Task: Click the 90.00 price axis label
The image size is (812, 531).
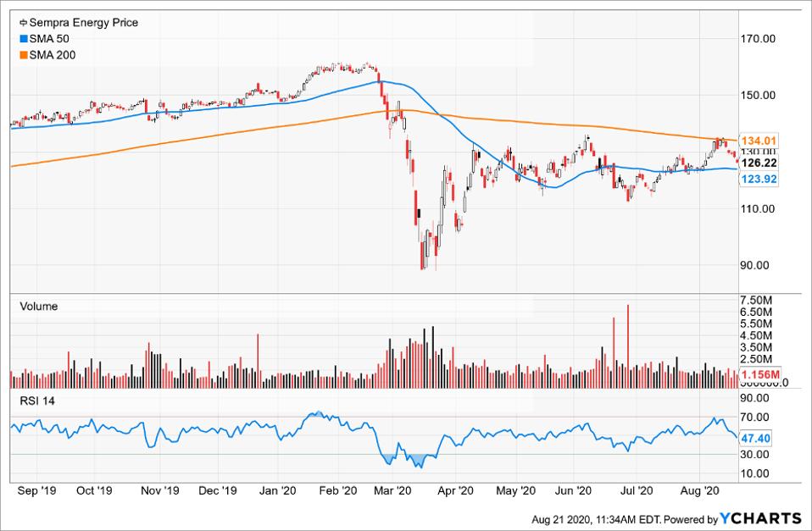Action: [755, 266]
